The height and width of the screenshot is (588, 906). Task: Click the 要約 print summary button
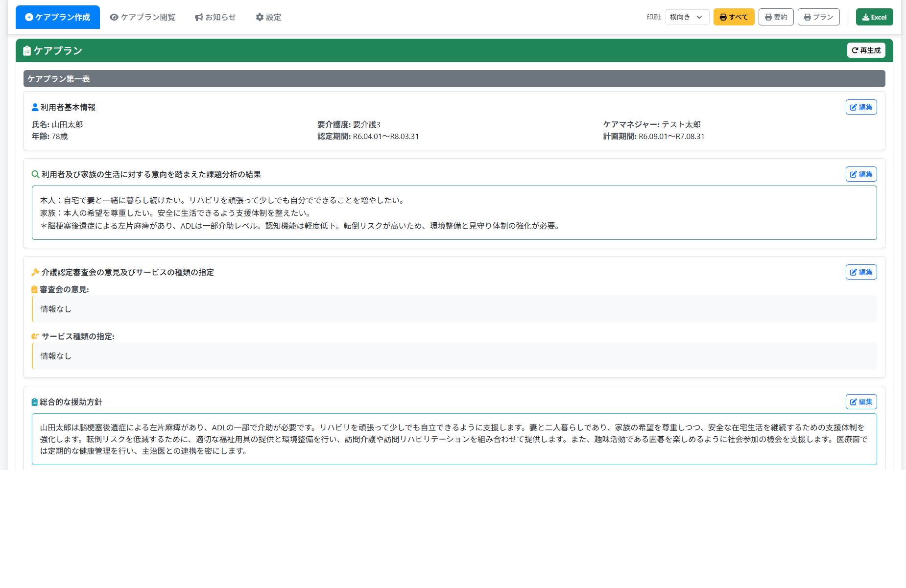(776, 17)
